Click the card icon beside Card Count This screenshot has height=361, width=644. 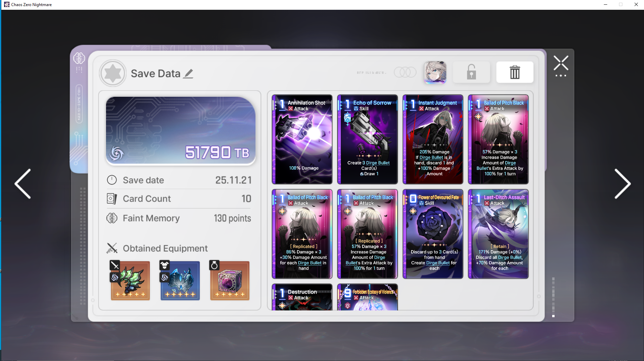click(x=112, y=199)
